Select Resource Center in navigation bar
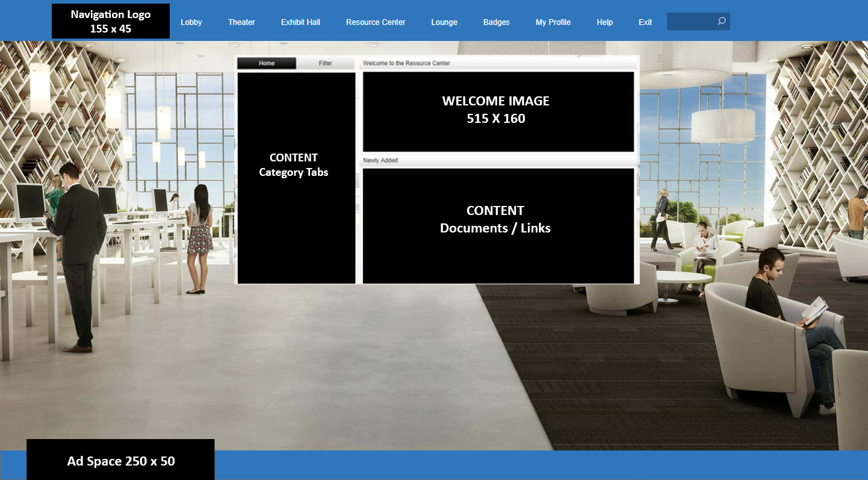 tap(376, 22)
